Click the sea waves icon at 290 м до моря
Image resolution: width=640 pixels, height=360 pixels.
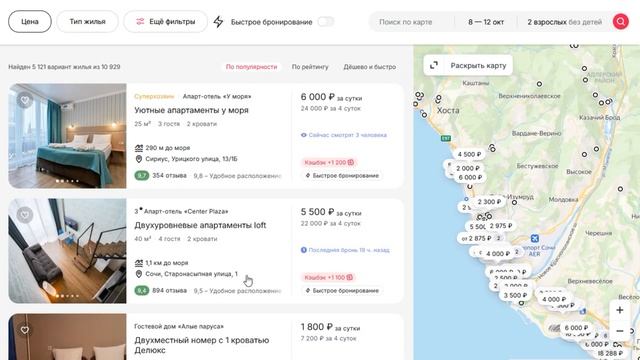139,148
